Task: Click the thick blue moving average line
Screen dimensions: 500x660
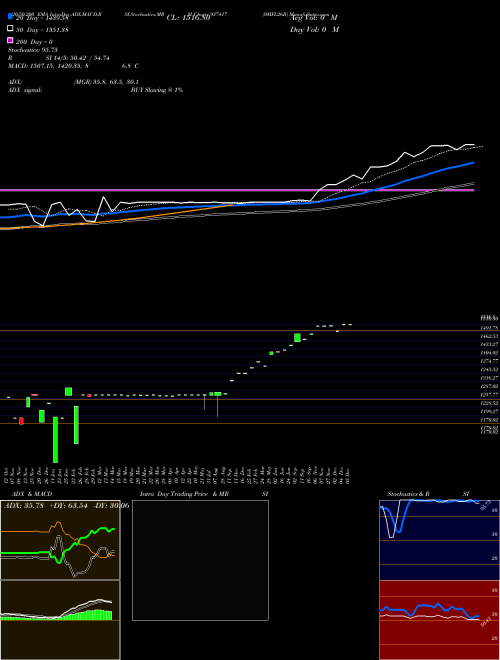Action: coord(237,205)
